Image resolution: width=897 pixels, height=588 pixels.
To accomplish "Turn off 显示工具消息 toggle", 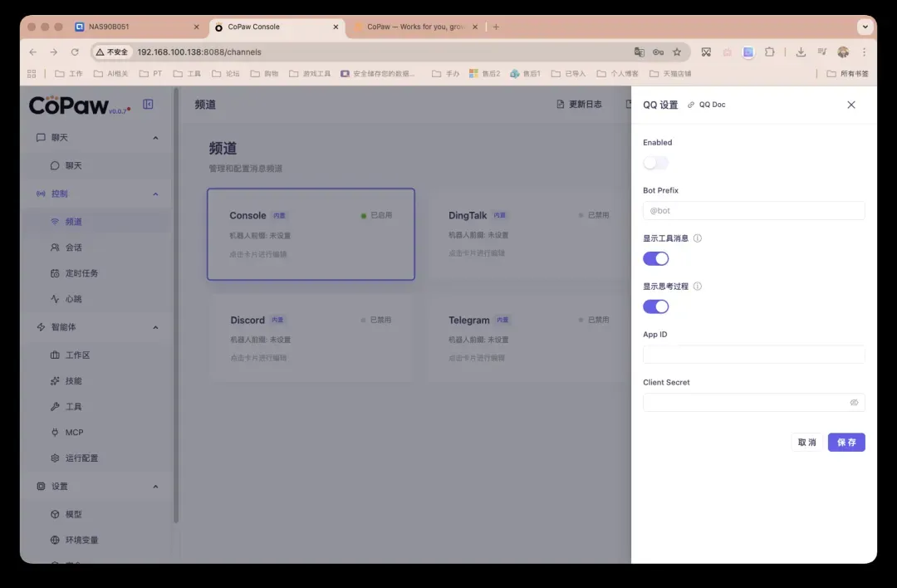I will click(655, 258).
